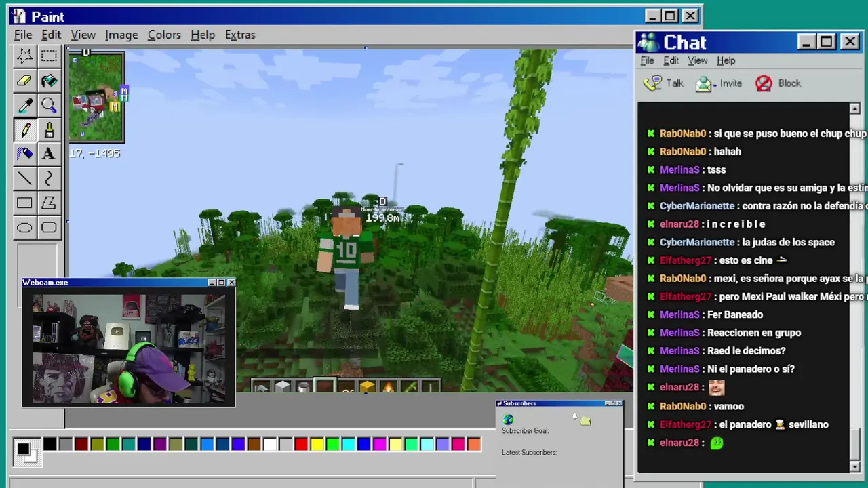Click the Minecraft minimap thumbnail
The image size is (868, 488).
pyautogui.click(x=96, y=97)
